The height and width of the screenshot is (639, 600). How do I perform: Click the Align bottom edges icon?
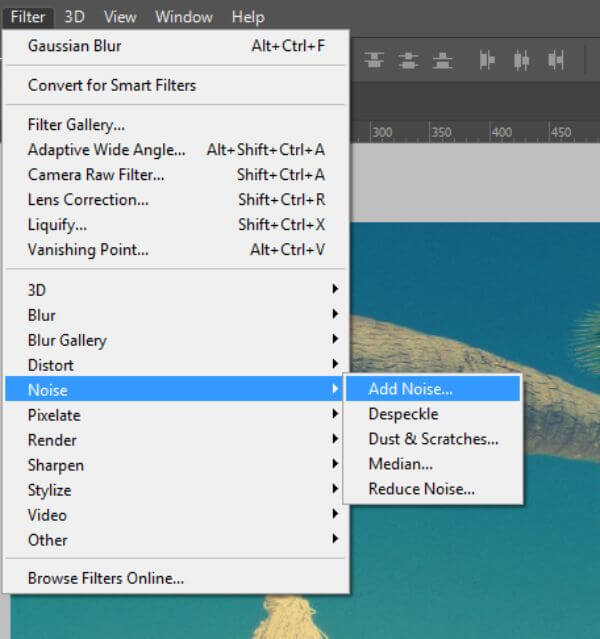442,60
